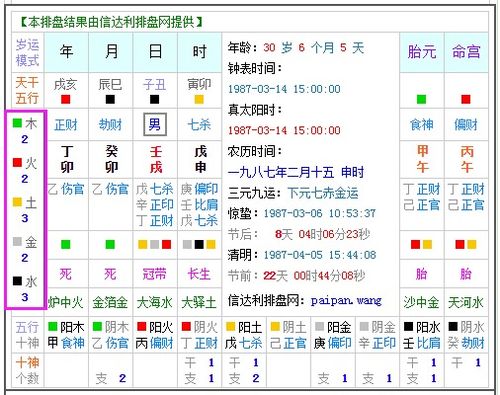The image size is (500, 395).
Task: Click the 月 column header
Action: [111, 52]
